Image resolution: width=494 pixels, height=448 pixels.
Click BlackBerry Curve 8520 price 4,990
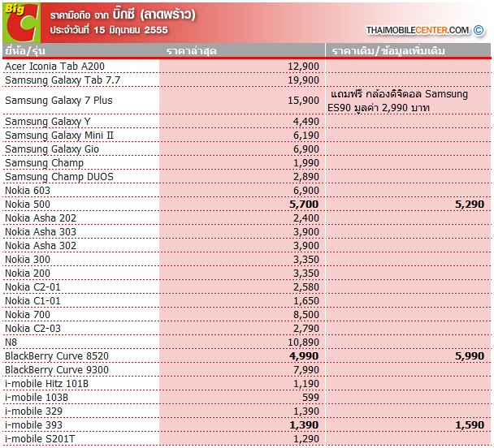(304, 356)
